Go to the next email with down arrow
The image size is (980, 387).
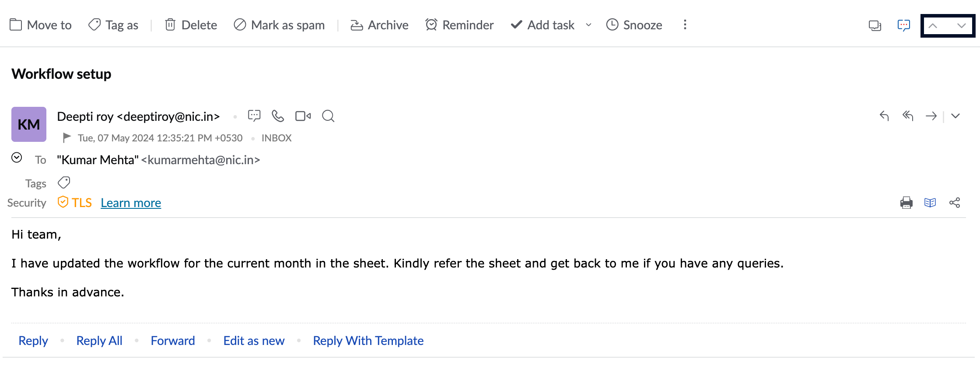tap(961, 26)
